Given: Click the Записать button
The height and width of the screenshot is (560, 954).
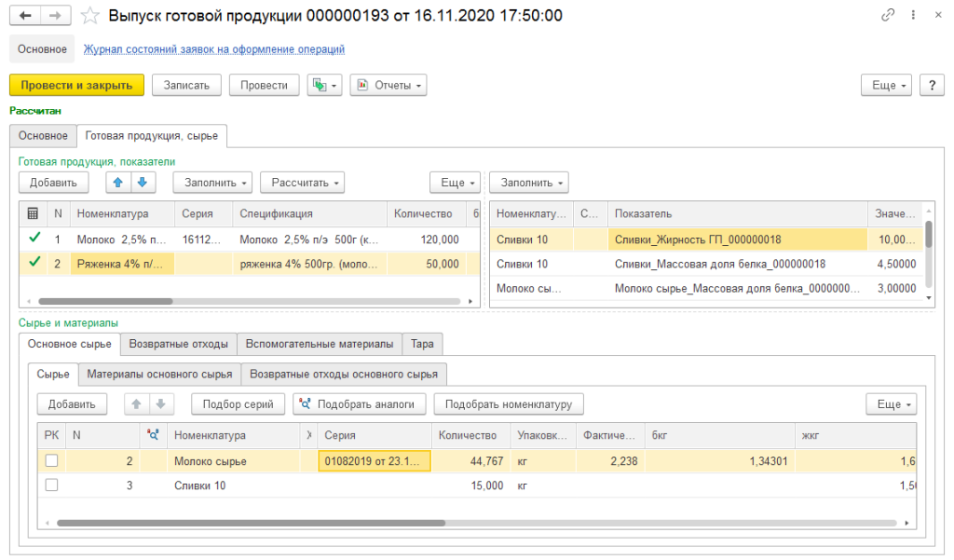Looking at the screenshot, I should (x=186, y=85).
